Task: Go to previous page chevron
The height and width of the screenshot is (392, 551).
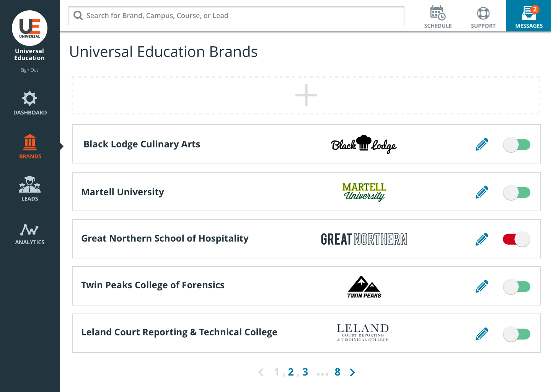Action: (261, 372)
